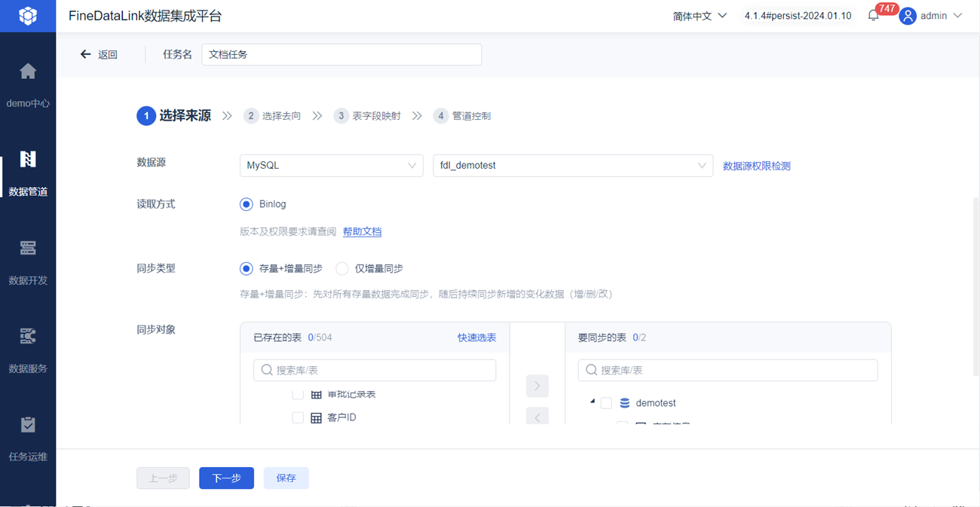Click the 返回 back arrow
The width and height of the screenshot is (980, 507).
pyautogui.click(x=86, y=54)
